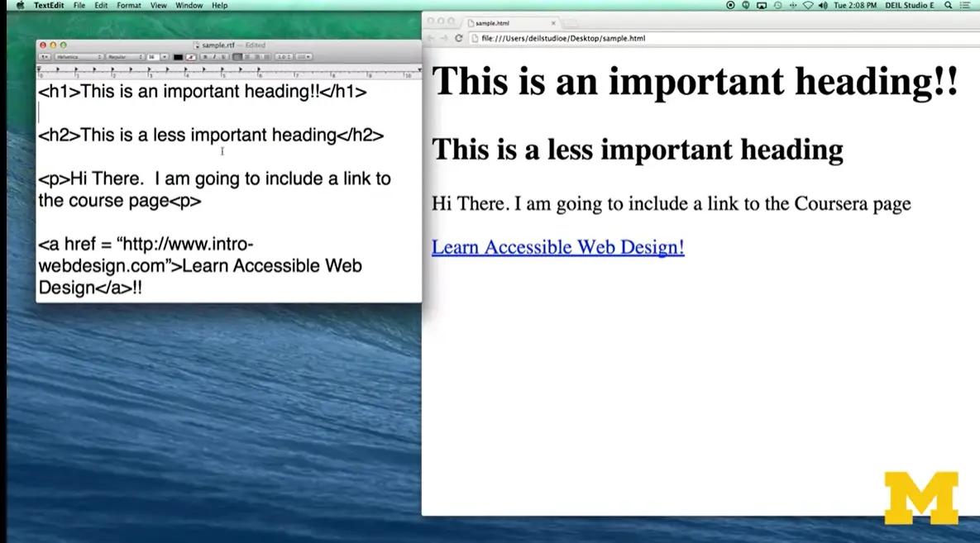Reload the page using Chrome's refresh icon
This screenshot has height=543, width=980.
pyautogui.click(x=460, y=38)
